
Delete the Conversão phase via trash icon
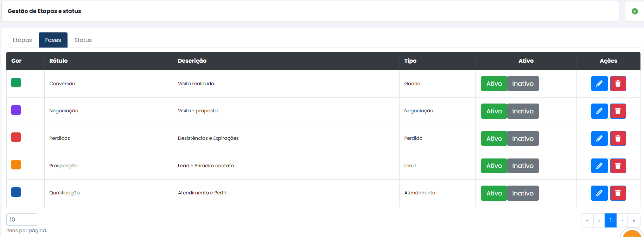coord(618,84)
